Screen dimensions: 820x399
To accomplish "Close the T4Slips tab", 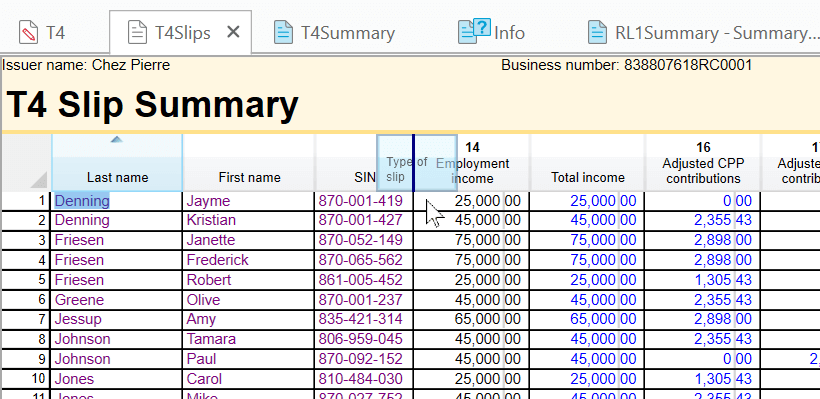I will pyautogui.click(x=233, y=33).
